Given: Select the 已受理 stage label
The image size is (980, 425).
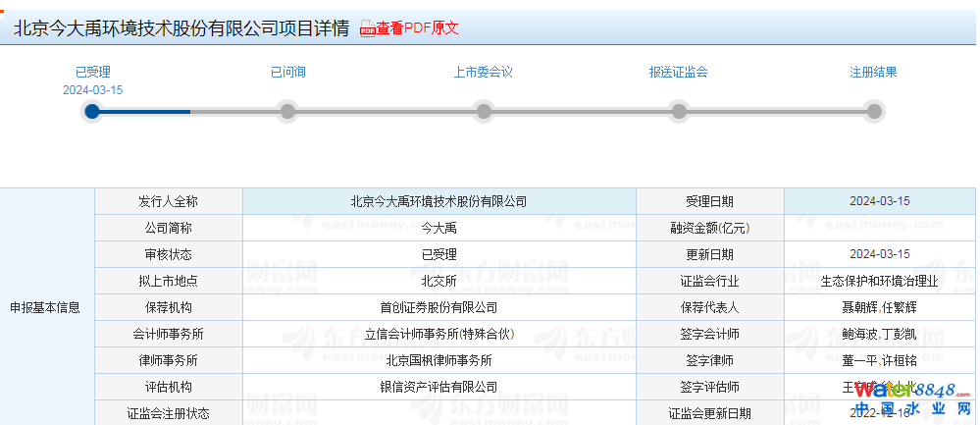Looking at the screenshot, I should coord(92,72).
